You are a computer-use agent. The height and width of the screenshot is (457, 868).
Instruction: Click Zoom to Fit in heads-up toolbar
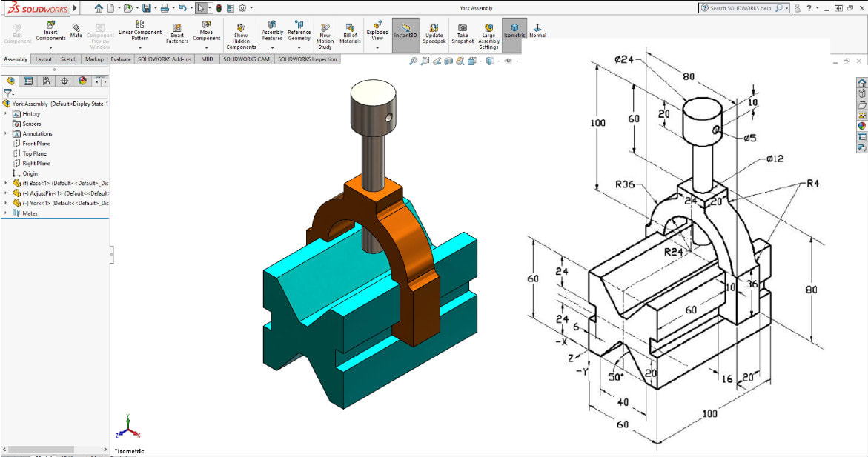click(413, 61)
